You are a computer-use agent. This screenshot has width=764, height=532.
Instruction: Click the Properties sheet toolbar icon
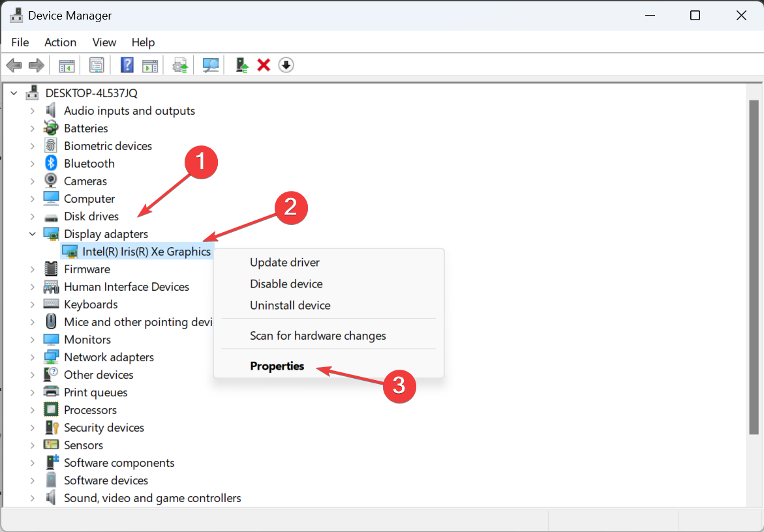pos(97,65)
